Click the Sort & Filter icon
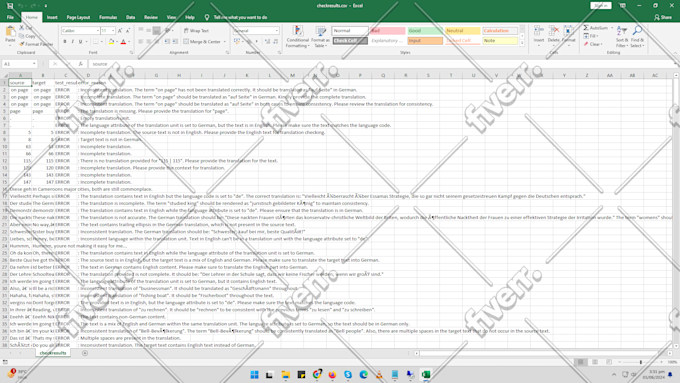This screenshot has height=383, width=680. click(622, 30)
